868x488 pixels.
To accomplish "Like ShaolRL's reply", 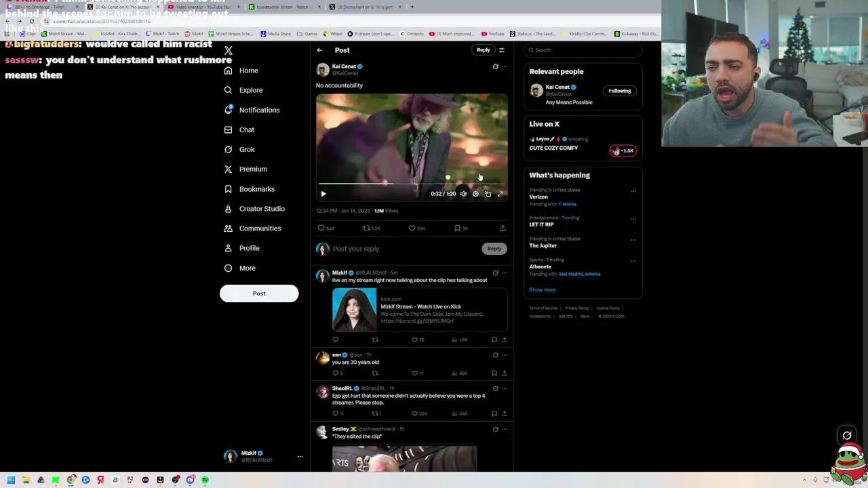I will (x=414, y=413).
